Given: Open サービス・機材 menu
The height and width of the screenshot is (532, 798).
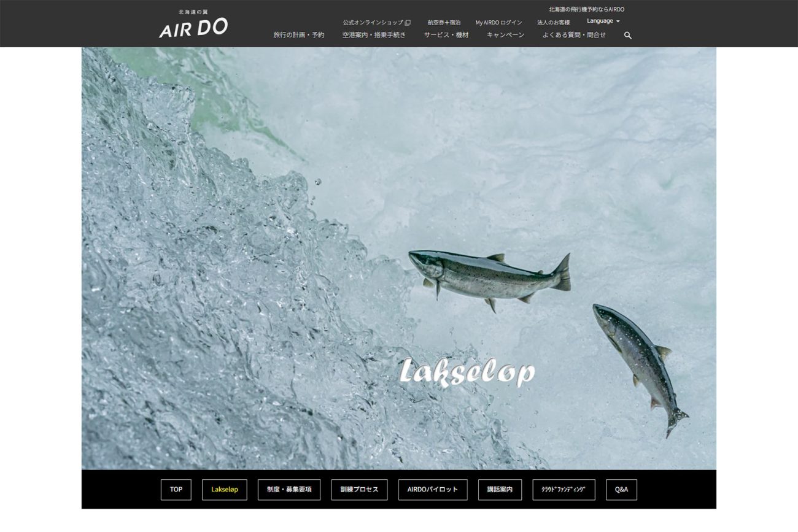Looking at the screenshot, I should pos(446,36).
